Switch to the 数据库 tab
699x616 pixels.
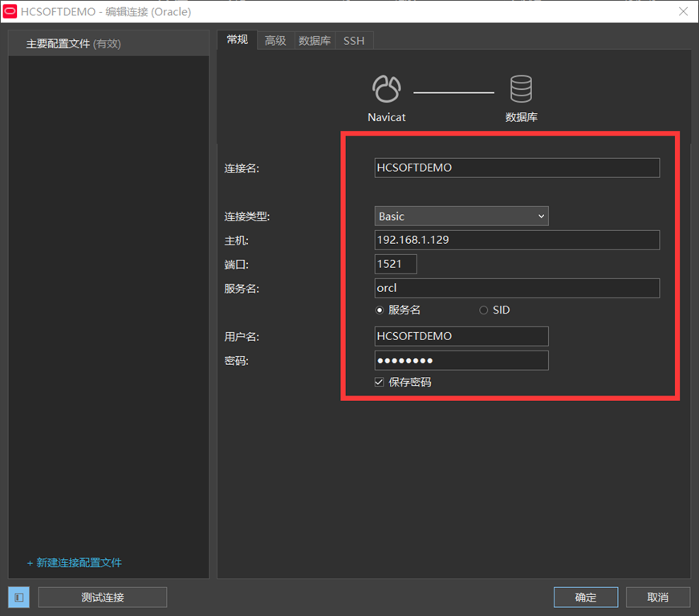[x=315, y=41]
